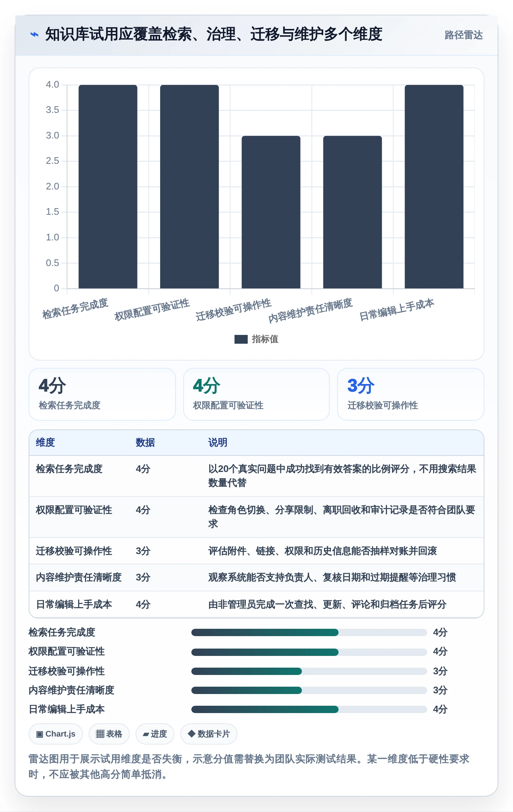513x812 pixels.
Task: Click the 内容维护责任清晰度 bar in chart
Action: click(x=353, y=212)
